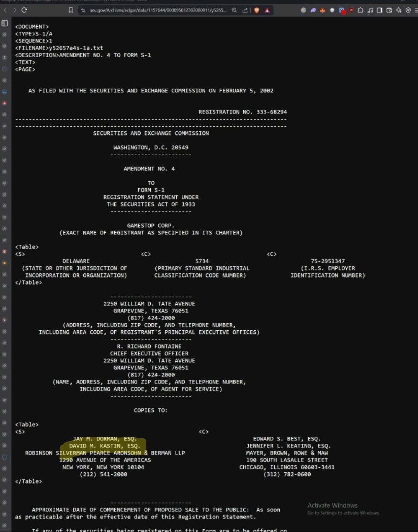Click the sec.gov address bar URL
The width and height of the screenshot is (418, 532).
(x=158, y=10)
